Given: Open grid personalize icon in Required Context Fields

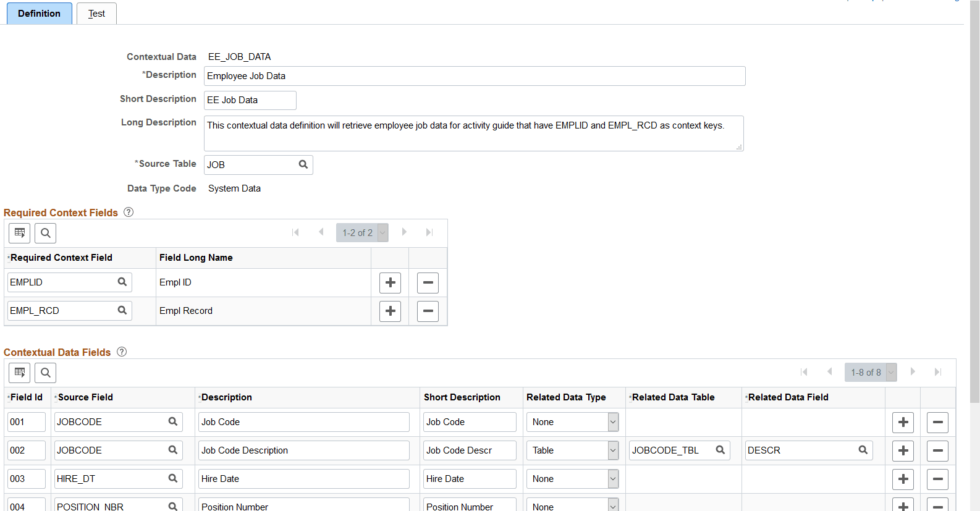Looking at the screenshot, I should point(20,233).
